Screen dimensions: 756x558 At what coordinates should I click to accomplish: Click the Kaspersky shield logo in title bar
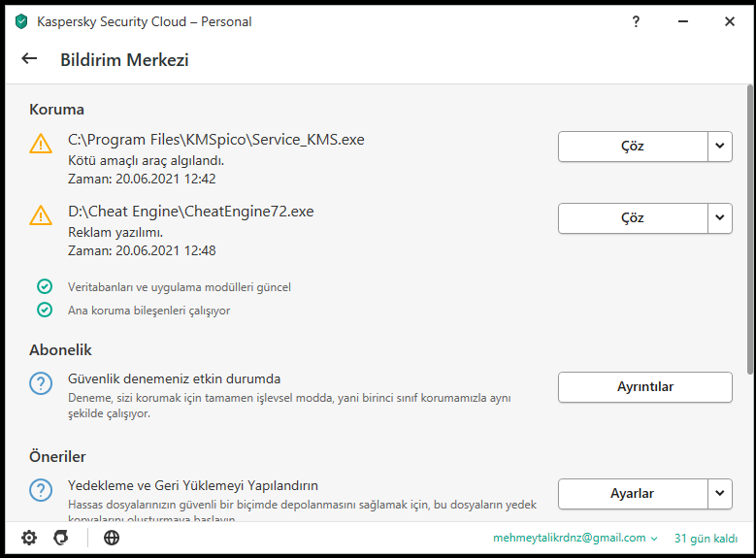(21, 20)
